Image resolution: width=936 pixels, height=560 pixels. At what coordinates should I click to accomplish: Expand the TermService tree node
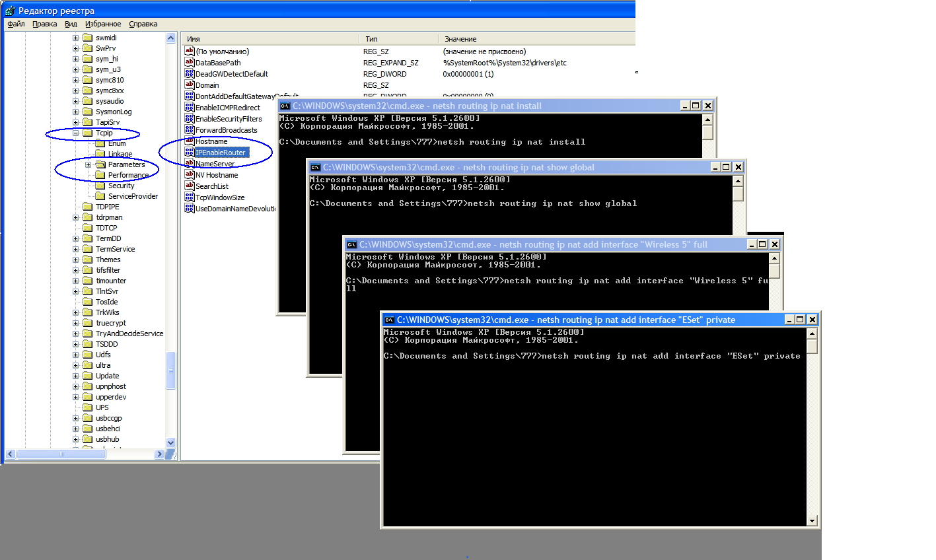click(x=75, y=249)
